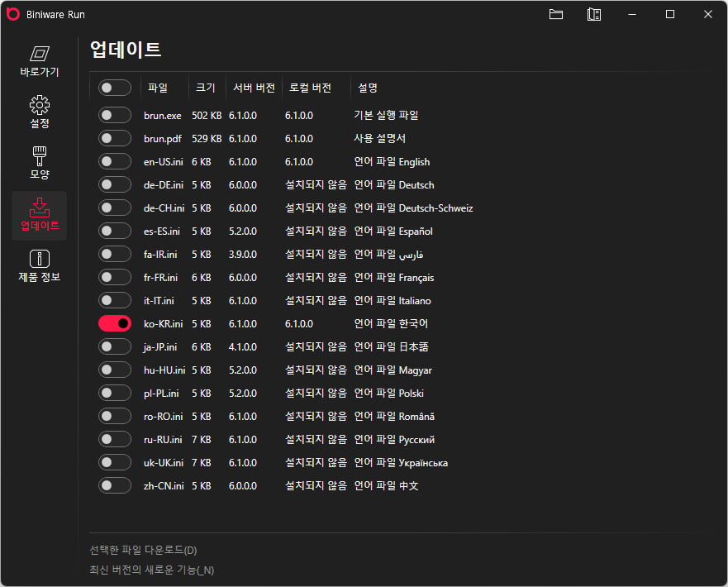Viewport: 728px width, 587px height.
Task: Click 언어 파일 한국어 description
Action: [391, 324]
